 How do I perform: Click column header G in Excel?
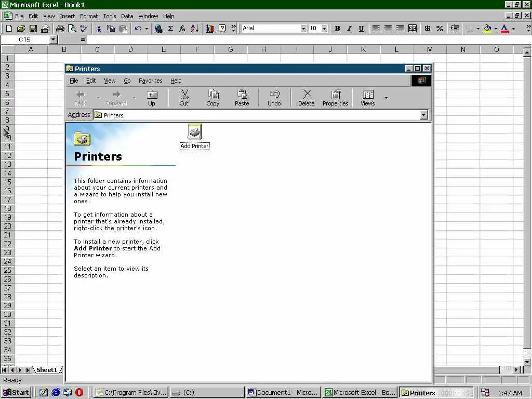coord(230,49)
